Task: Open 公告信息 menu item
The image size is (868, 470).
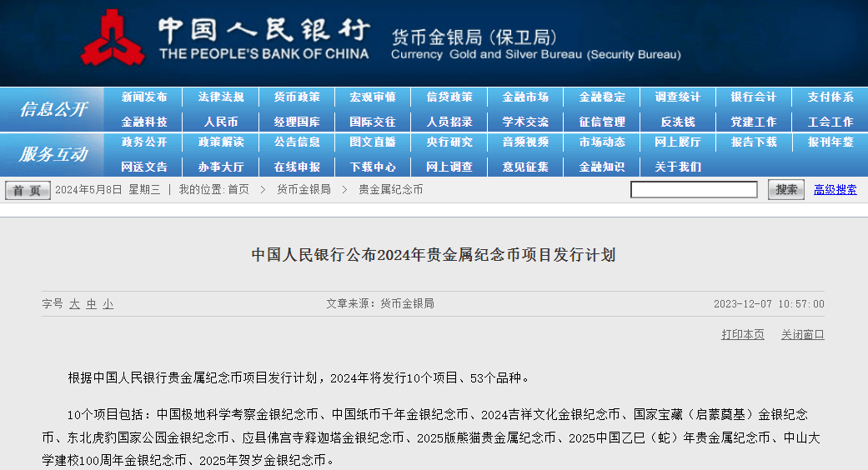Action: [297, 142]
